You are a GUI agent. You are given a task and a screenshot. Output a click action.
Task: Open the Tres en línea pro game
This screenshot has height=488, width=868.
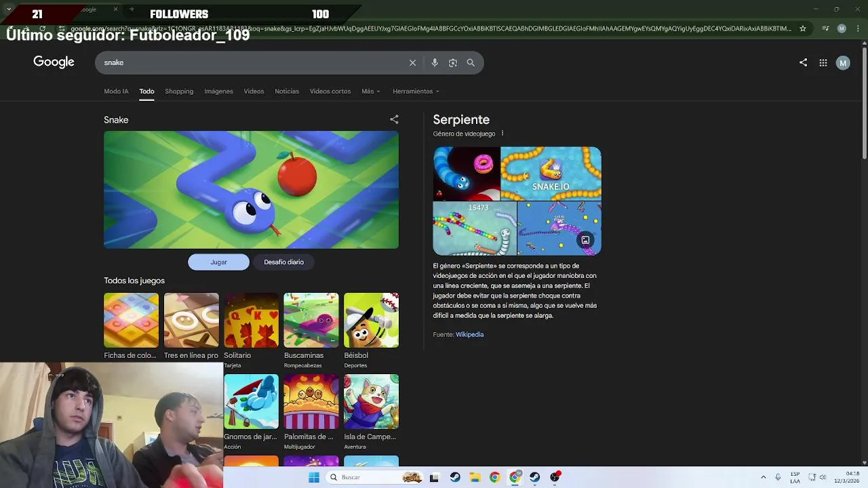[x=191, y=326]
